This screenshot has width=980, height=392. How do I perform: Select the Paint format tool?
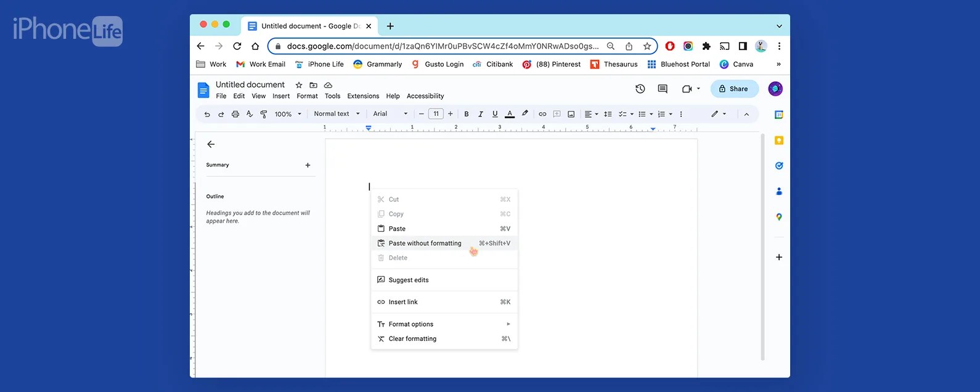tap(264, 114)
